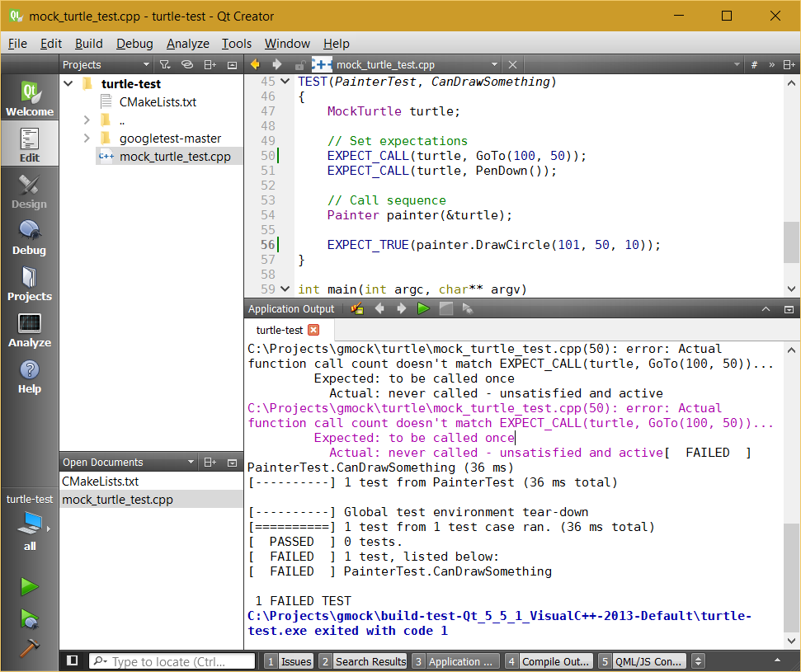Re-run the application from the output pane
This screenshot has height=672, width=801.
pyautogui.click(x=423, y=309)
